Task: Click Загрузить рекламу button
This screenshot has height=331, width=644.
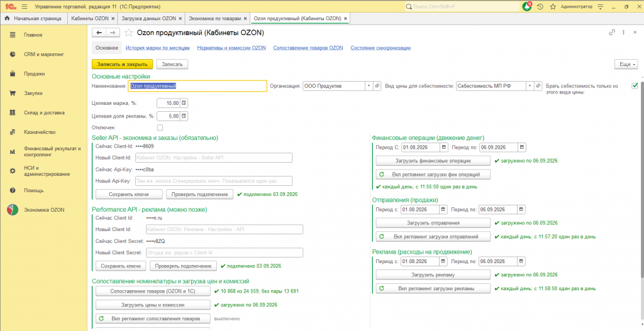Action: coord(433,275)
